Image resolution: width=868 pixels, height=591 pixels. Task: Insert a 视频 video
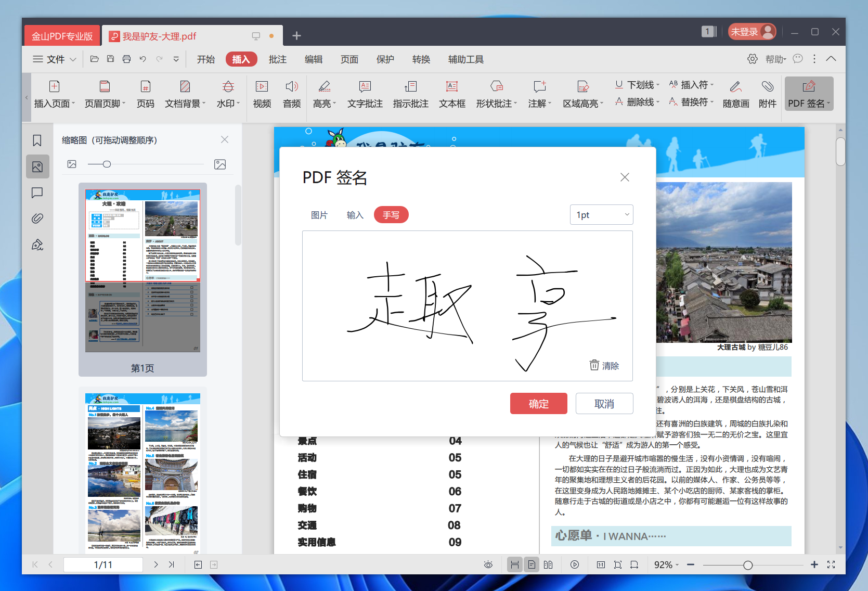[x=262, y=94]
